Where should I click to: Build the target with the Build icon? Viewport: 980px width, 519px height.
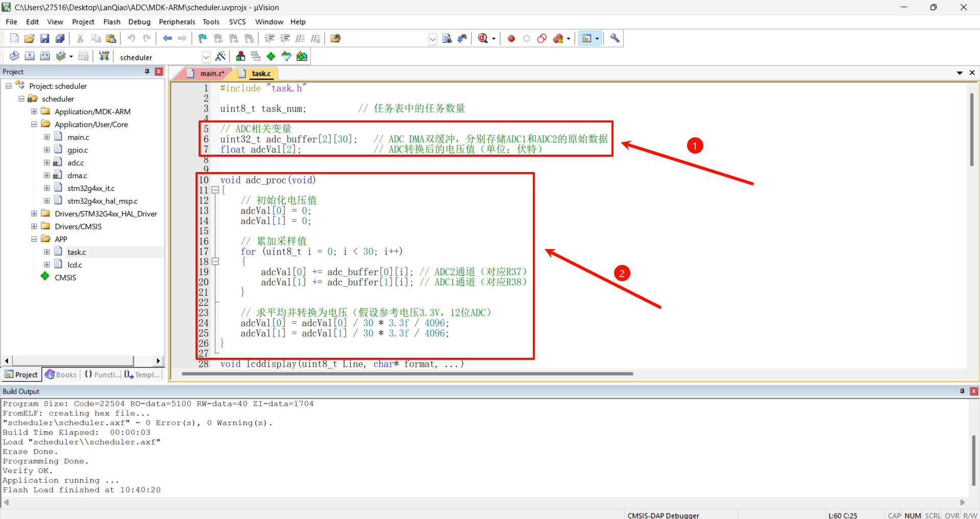coord(30,56)
